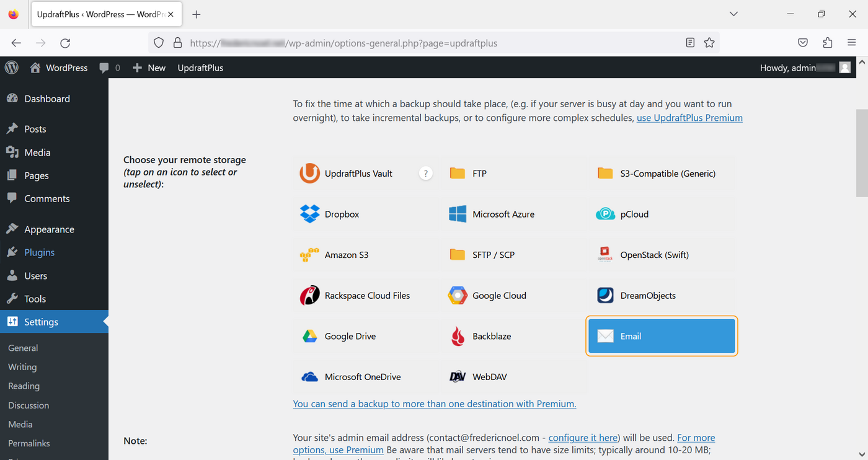Open the Firefox application menu
868x460 pixels.
coord(851,43)
